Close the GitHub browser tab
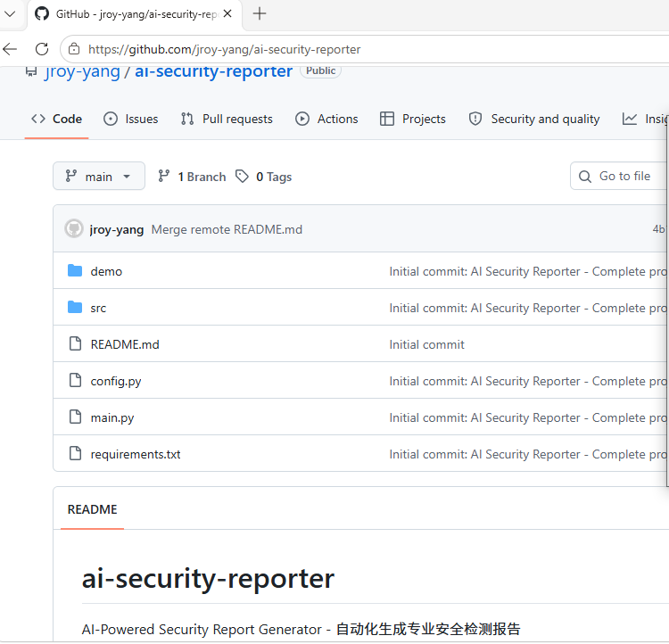Viewport: 669px width, 644px height. click(x=227, y=14)
